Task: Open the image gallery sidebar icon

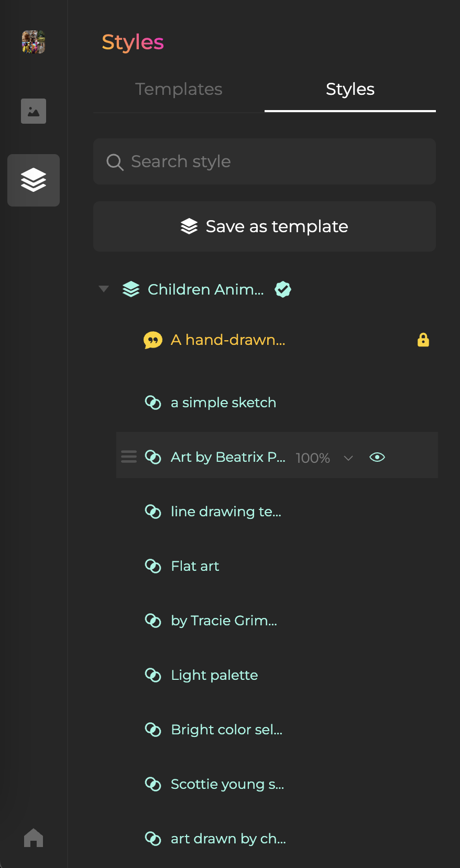Action: click(x=34, y=111)
